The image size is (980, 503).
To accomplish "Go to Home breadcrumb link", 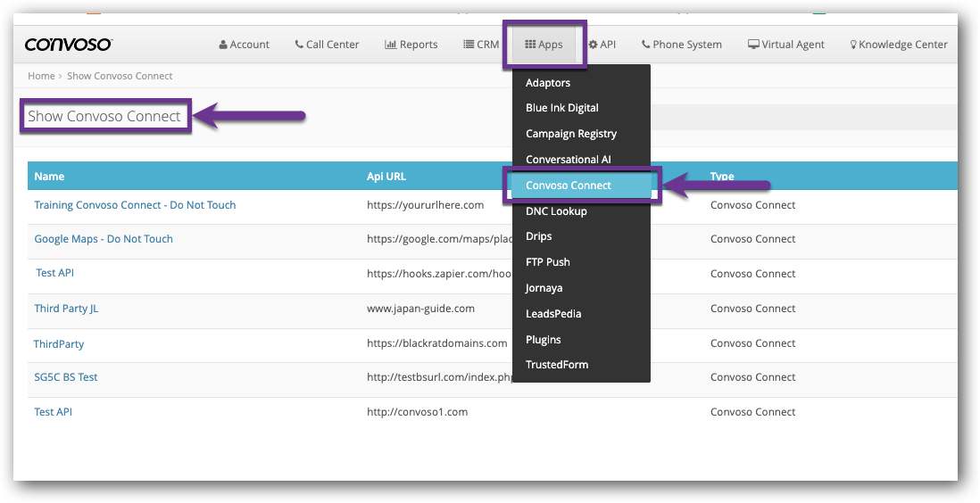I will 41,76.
